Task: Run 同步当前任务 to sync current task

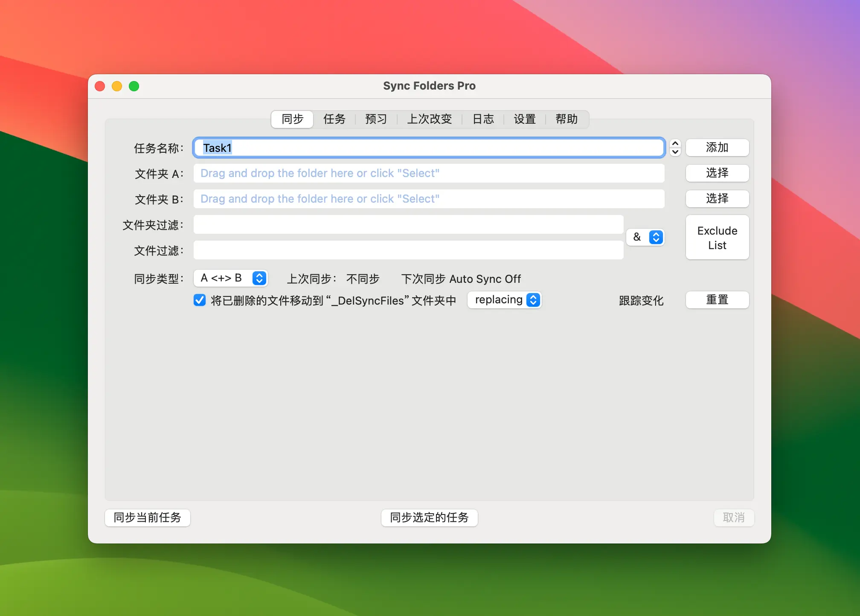Action: 147,518
